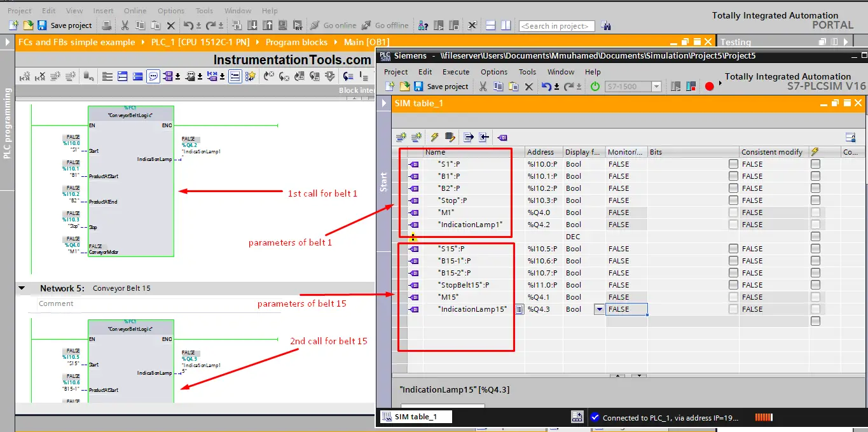Screen dimensions: 868x432
Task: Click Save project in PLCSIM toolbar
Action: tap(441, 87)
